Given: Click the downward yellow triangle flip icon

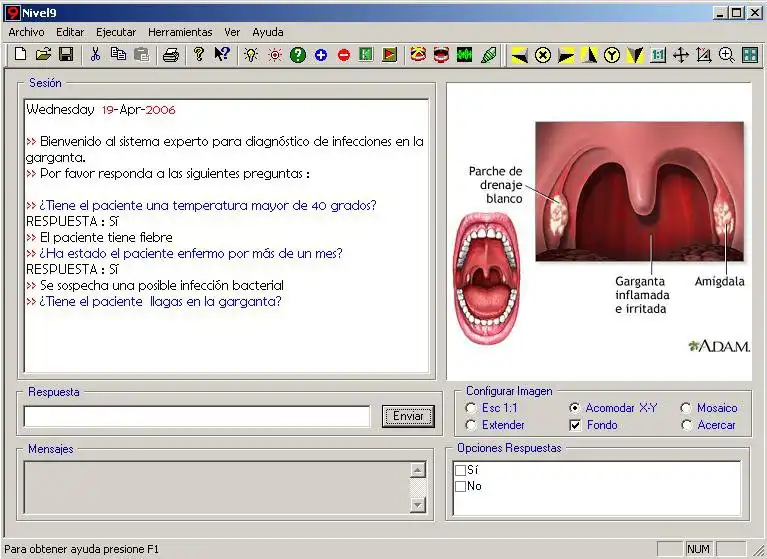Looking at the screenshot, I should tap(635, 55).
